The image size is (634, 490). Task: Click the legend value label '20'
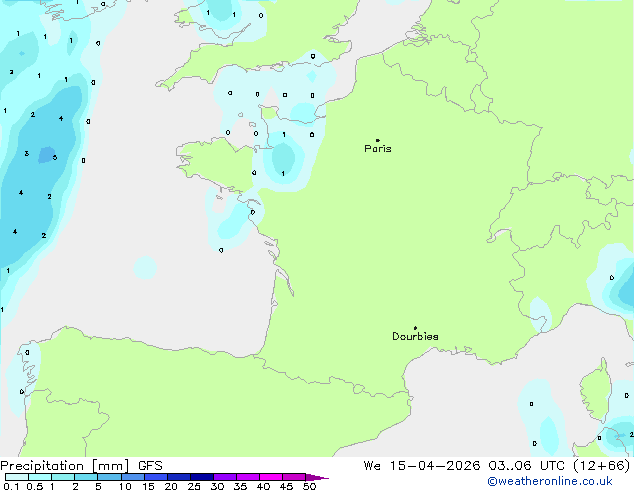[171, 486]
